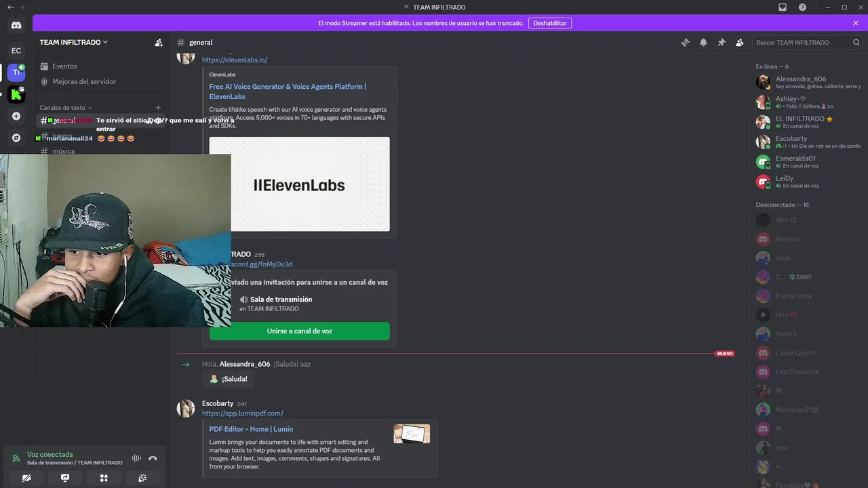Go forward with title bar arrow
Viewport: 868px width, 488px height.
[x=22, y=7]
